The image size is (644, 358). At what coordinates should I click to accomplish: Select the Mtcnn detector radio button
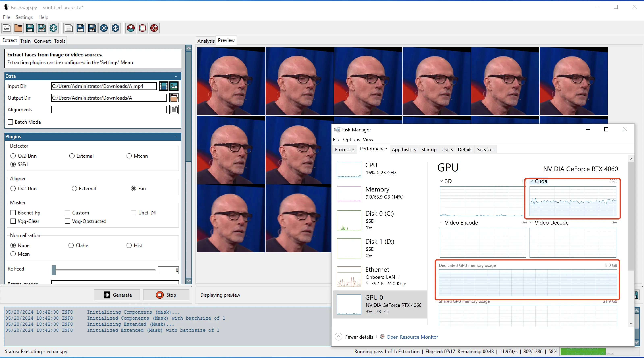click(129, 156)
